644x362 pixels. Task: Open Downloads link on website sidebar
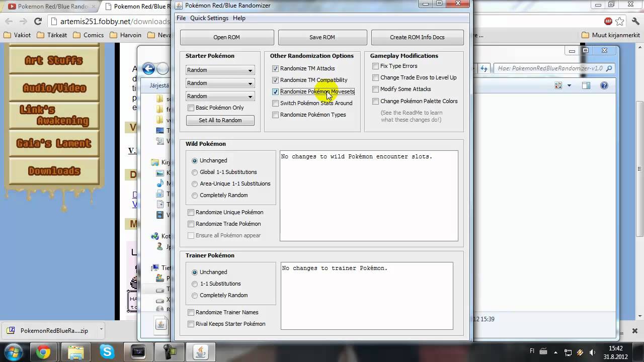tap(54, 171)
